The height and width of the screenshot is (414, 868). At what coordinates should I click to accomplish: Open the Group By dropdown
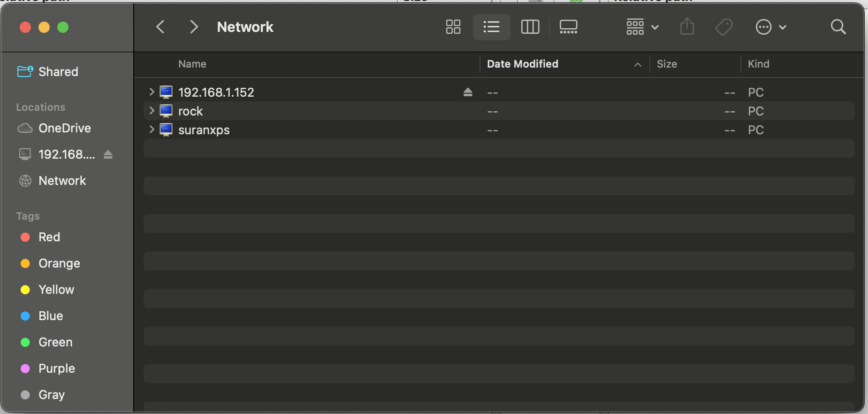click(642, 27)
